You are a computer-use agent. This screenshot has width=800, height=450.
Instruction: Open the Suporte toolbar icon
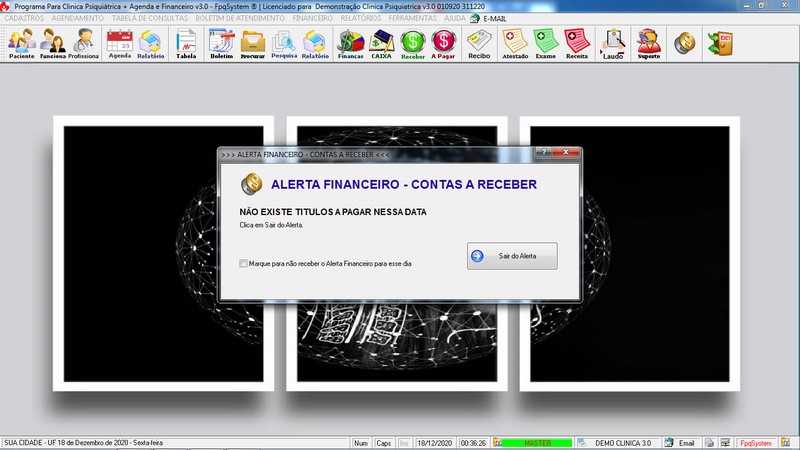pos(648,44)
